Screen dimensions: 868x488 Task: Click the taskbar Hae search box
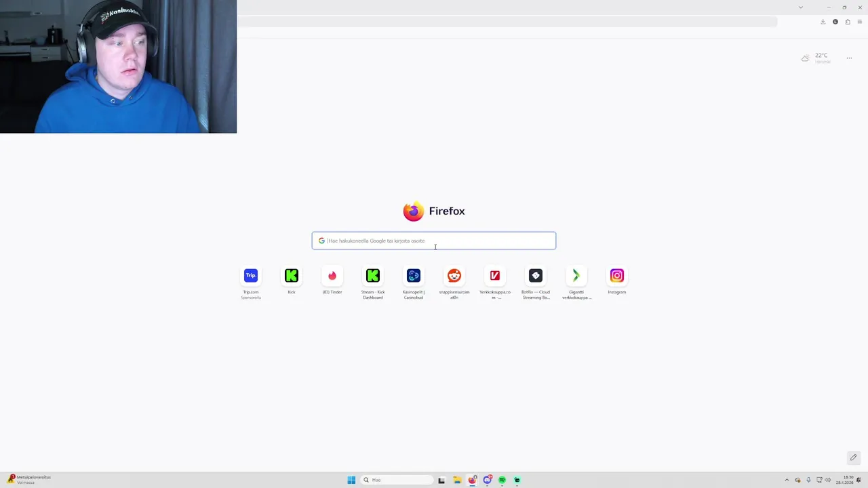coord(397,480)
